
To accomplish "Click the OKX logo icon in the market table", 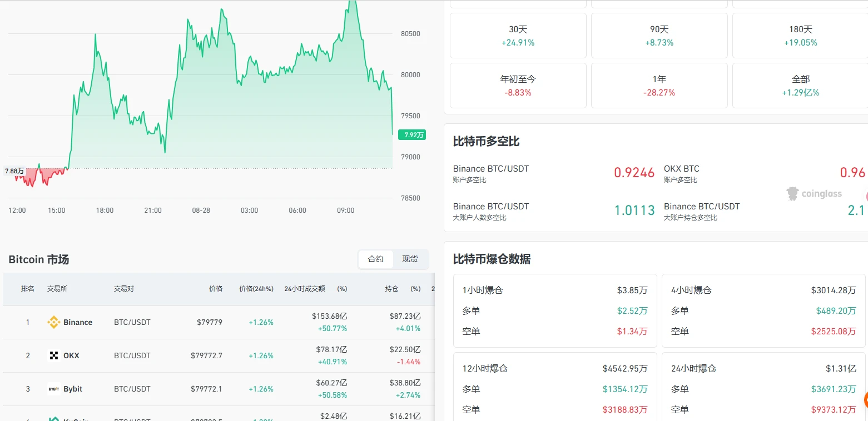I will click(x=54, y=355).
